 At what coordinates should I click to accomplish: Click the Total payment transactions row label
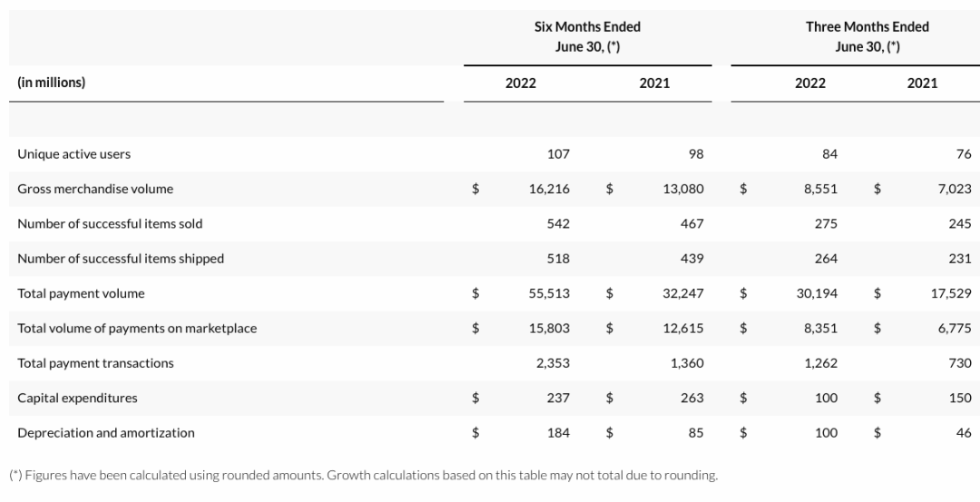point(95,363)
